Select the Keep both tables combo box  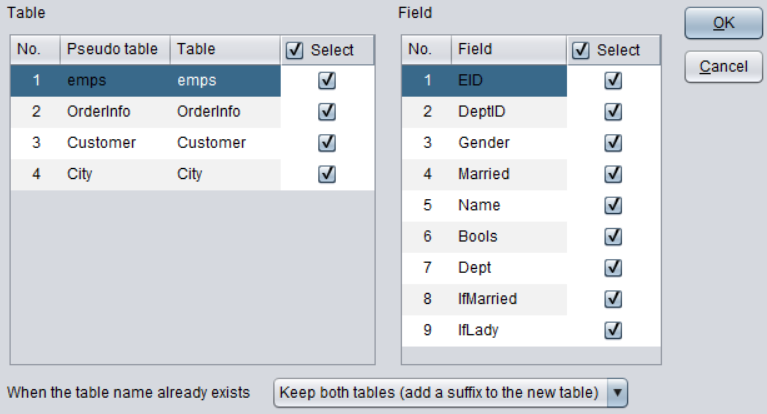pyautogui.click(x=451, y=392)
